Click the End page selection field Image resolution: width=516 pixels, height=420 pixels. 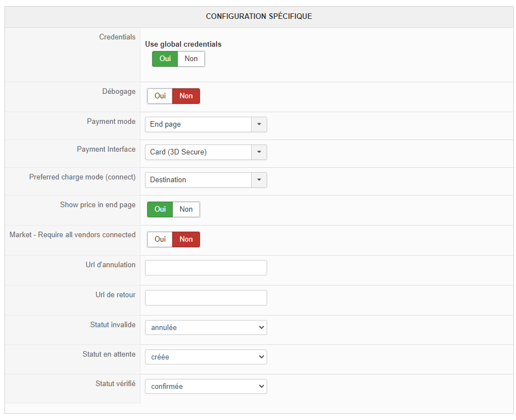(198, 124)
